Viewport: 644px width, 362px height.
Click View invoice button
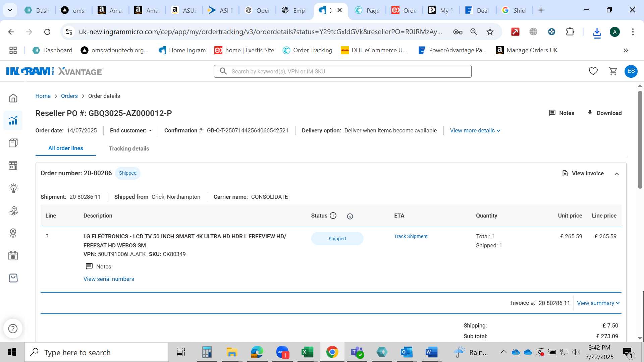583,173
